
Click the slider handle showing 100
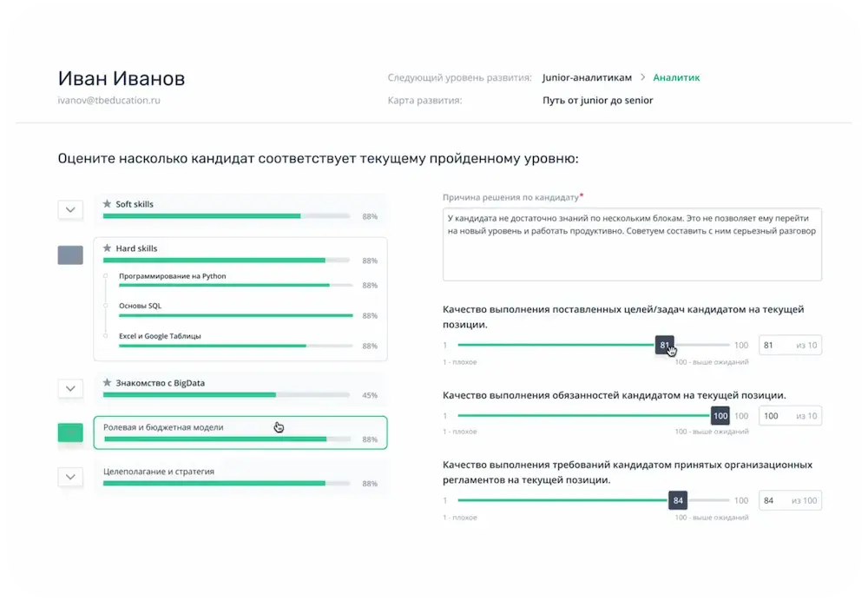720,416
